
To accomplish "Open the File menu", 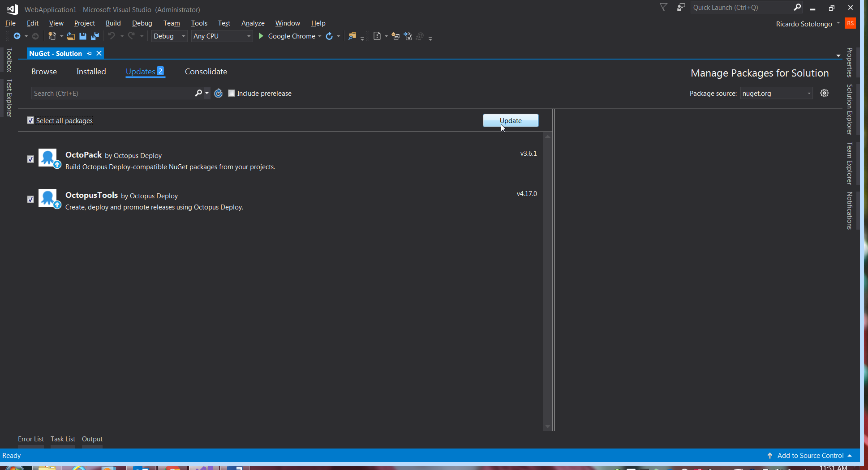I will [x=10, y=23].
